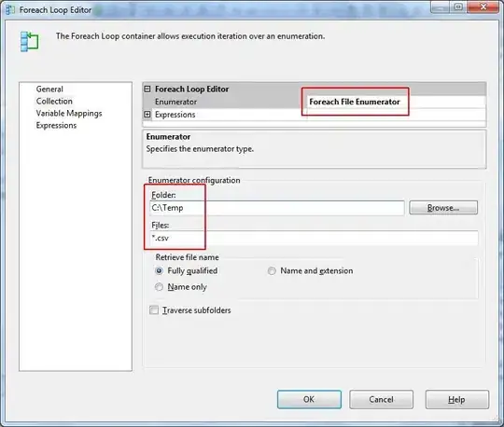The width and height of the screenshot is (504, 427).
Task: Select the Collection page
Action: [x=54, y=101]
